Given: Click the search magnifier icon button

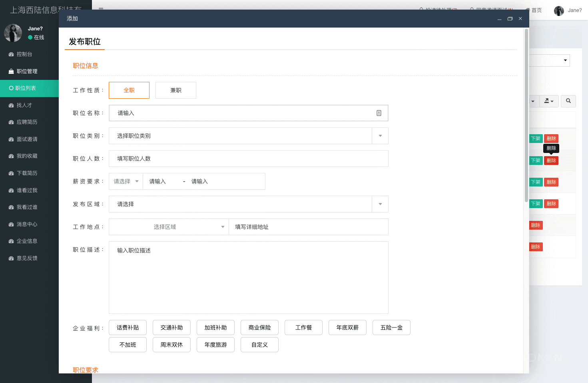Looking at the screenshot, I should [x=568, y=101].
